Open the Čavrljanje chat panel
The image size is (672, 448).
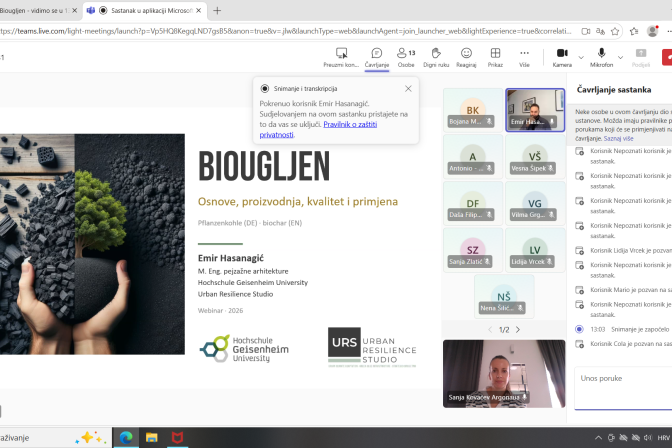[x=377, y=57]
